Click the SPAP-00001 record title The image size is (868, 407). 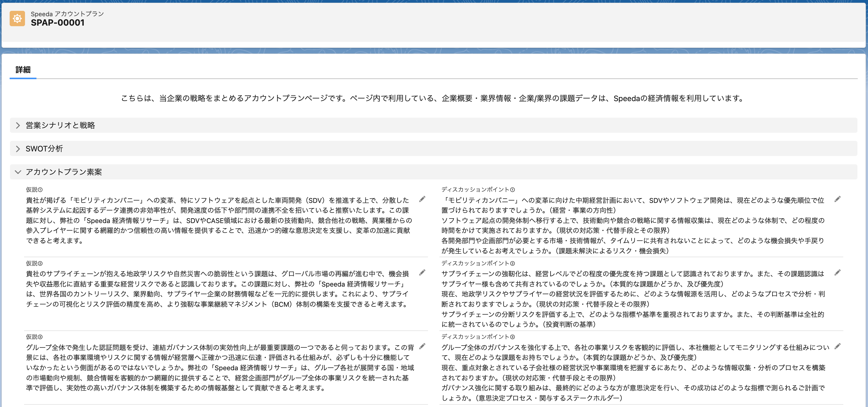click(58, 23)
